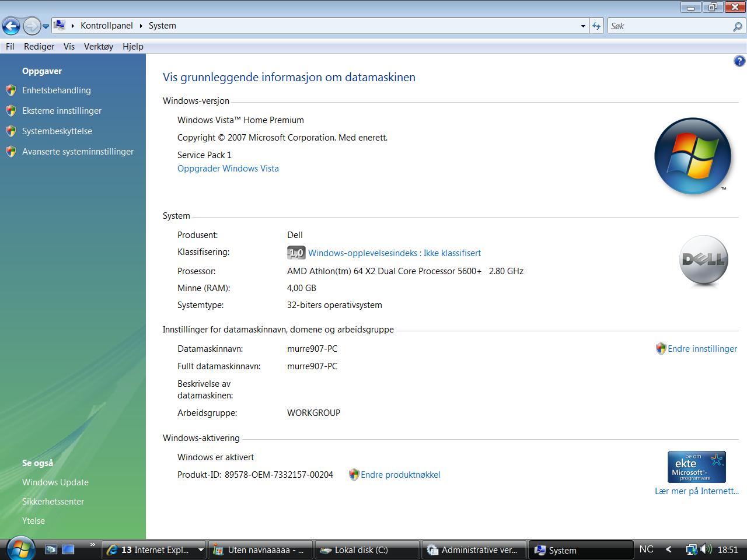Screen dimensions: 747x560
Task: Open the Rediger menu
Action: (x=39, y=47)
